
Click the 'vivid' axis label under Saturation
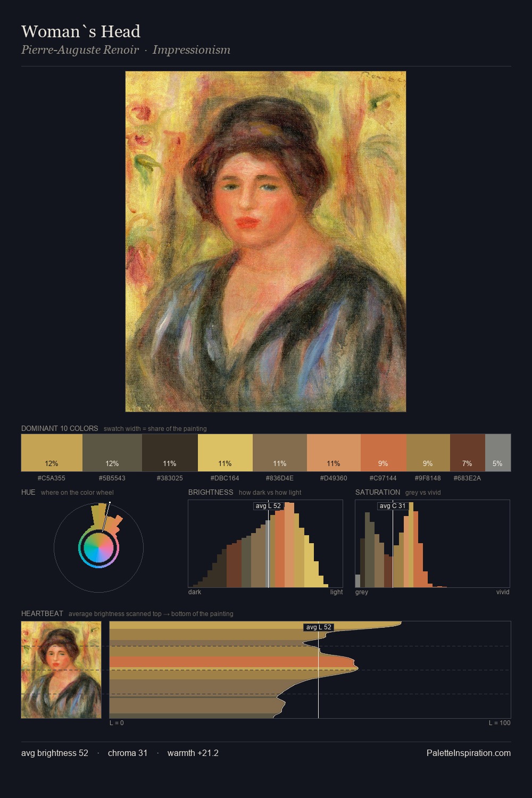(x=503, y=592)
